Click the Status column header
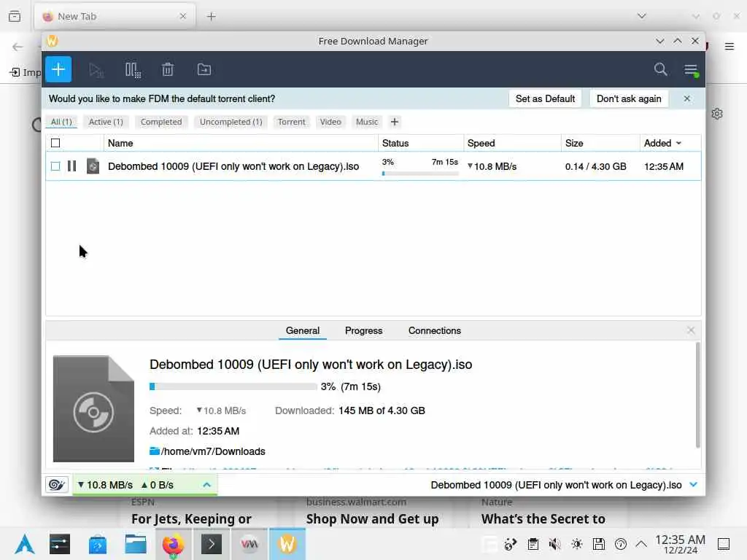The width and height of the screenshot is (747, 560). (421, 143)
